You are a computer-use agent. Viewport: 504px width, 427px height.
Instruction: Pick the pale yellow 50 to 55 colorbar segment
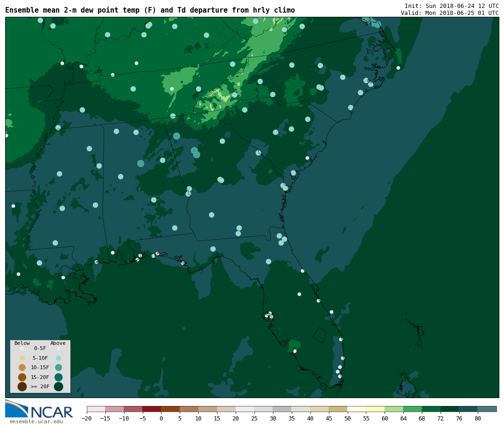357,409
